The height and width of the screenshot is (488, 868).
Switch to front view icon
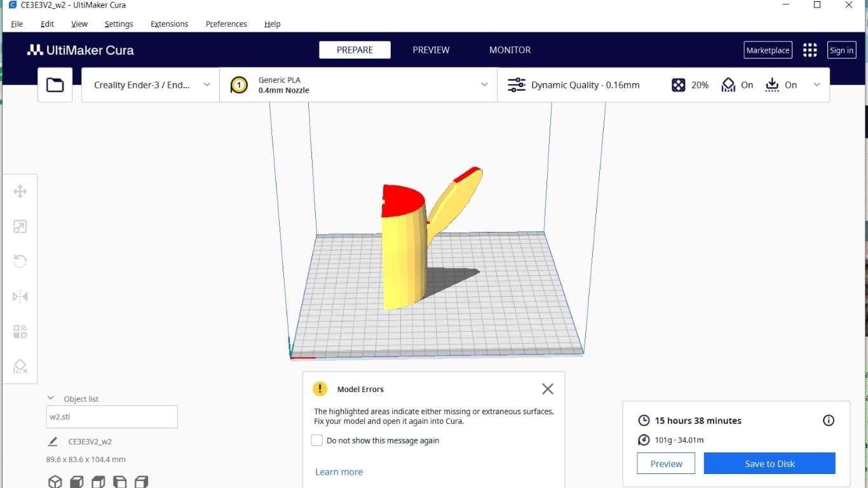[76, 482]
